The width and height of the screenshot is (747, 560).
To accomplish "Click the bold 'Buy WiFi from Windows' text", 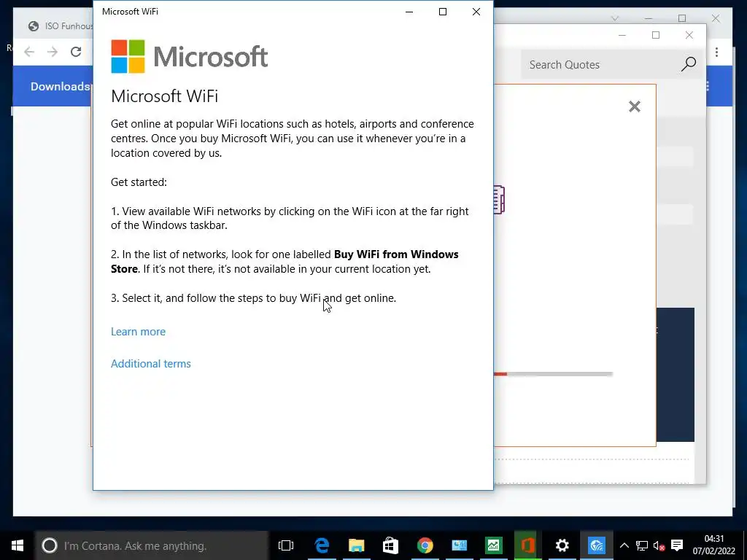I will 396,254.
